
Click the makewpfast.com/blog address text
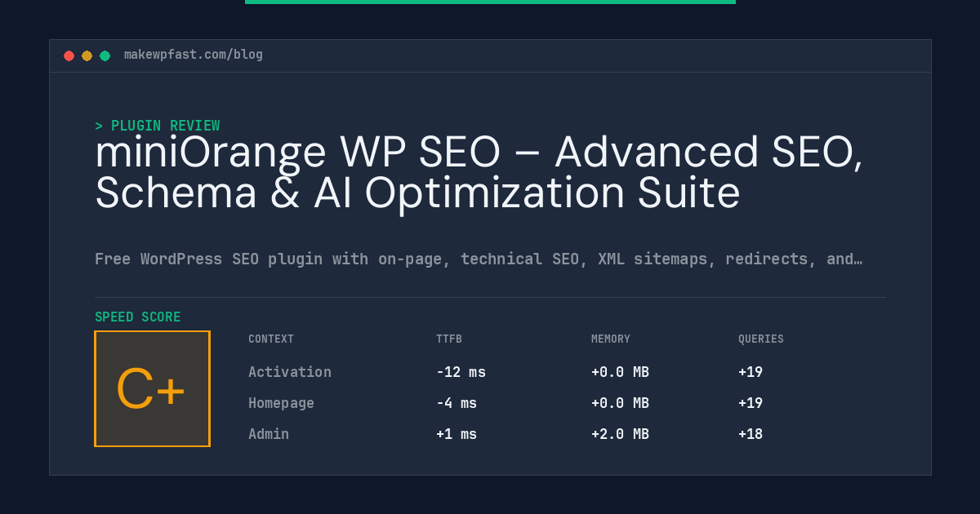[x=194, y=55]
